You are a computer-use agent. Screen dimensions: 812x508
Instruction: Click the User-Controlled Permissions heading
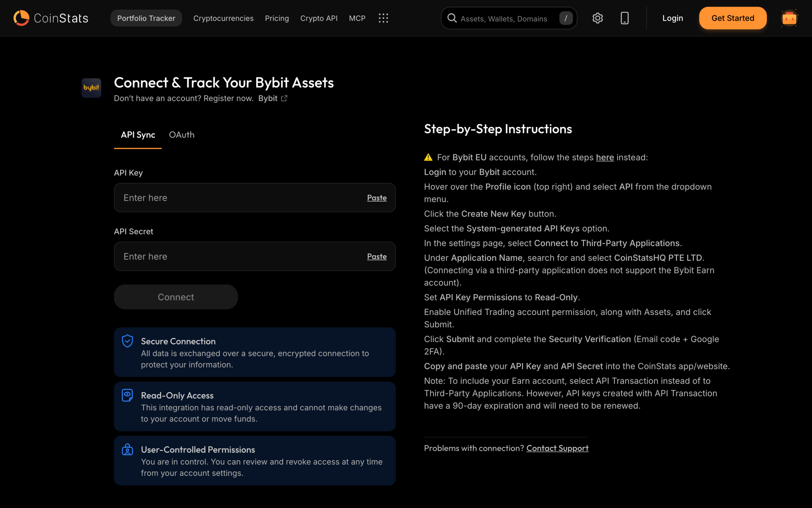[198, 450]
